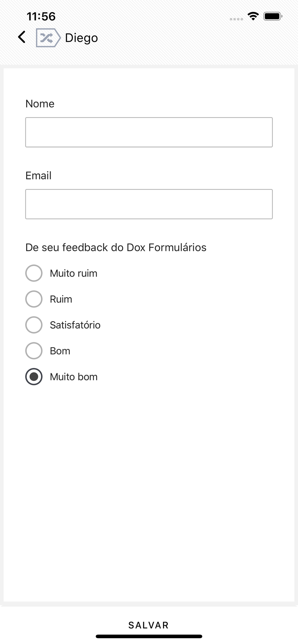Click the selected Muito bom radio button
The width and height of the screenshot is (298, 644).
tap(34, 376)
